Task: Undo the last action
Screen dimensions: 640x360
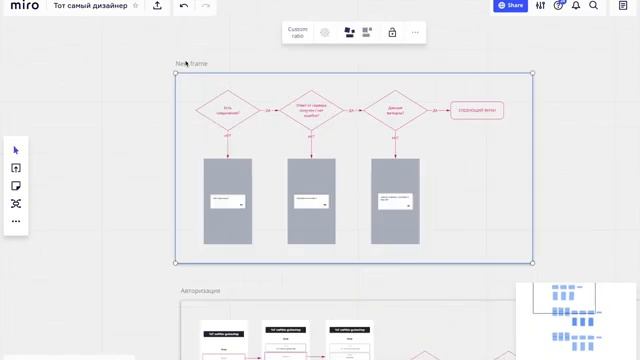Action: pos(184,6)
